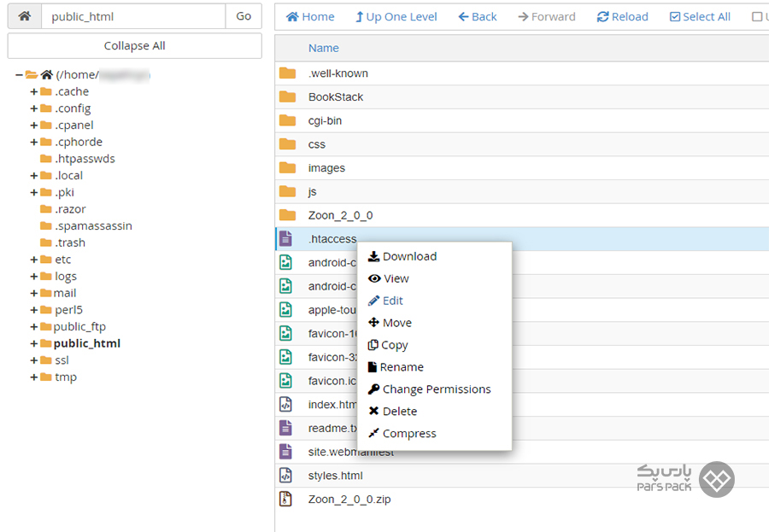This screenshot has width=769, height=532.
Task: Click the BookStack folder icon
Action: click(287, 96)
